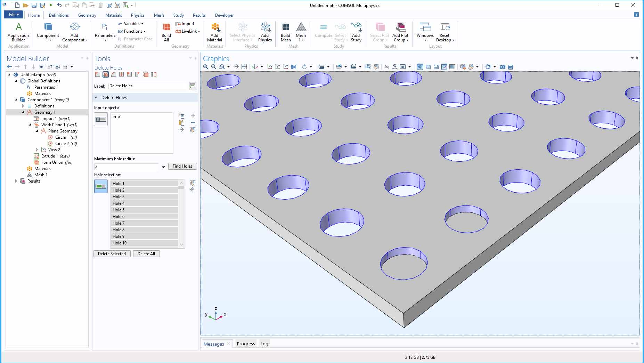
Task: Click the Delete All button
Action: pos(146,253)
